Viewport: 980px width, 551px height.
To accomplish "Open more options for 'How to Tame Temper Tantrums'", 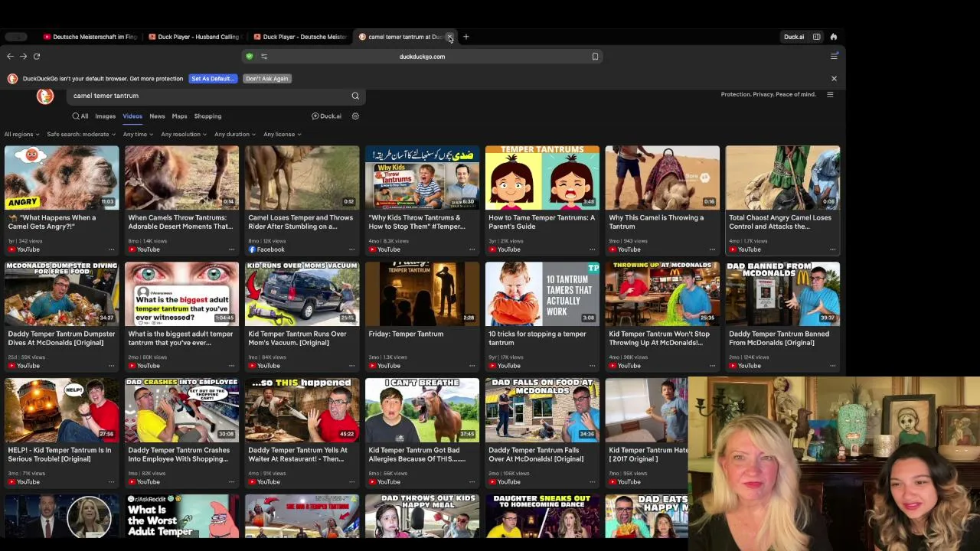I will (x=592, y=249).
